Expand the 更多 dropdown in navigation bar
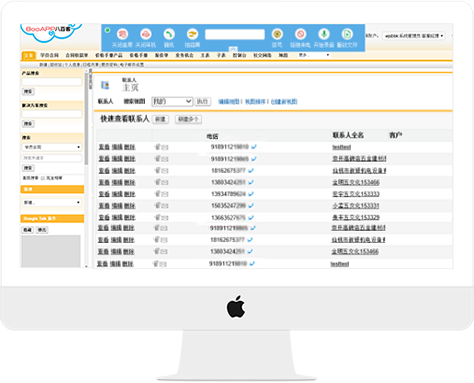 (314, 55)
